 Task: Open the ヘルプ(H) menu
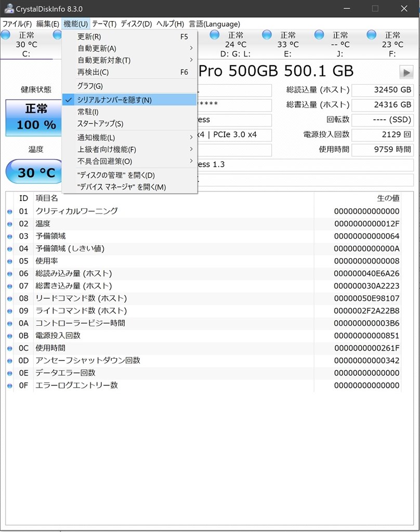point(170,24)
